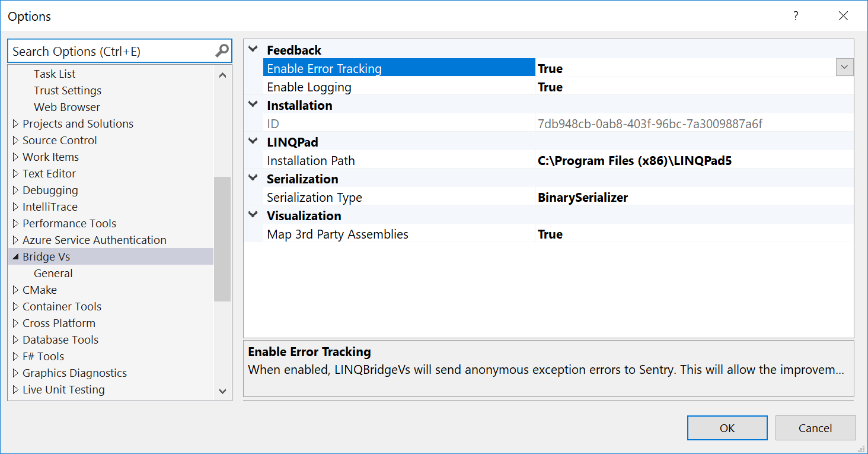Collapse the Serialization category chevron
Screen dimensions: 868x454
[254, 179]
